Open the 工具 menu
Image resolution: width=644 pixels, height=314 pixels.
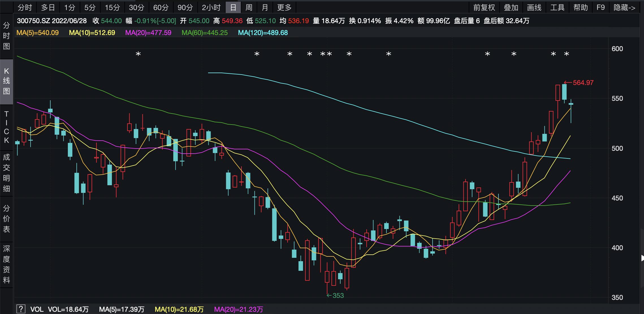tap(557, 7)
